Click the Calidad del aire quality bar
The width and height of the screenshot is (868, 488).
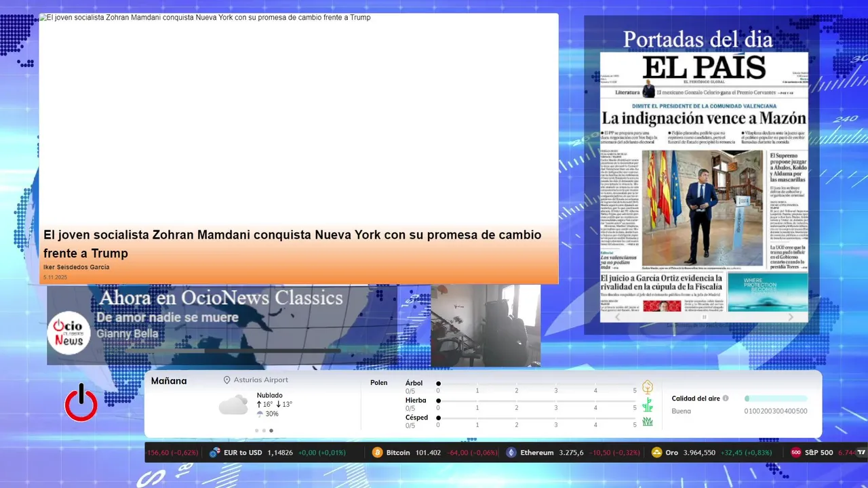coord(776,399)
